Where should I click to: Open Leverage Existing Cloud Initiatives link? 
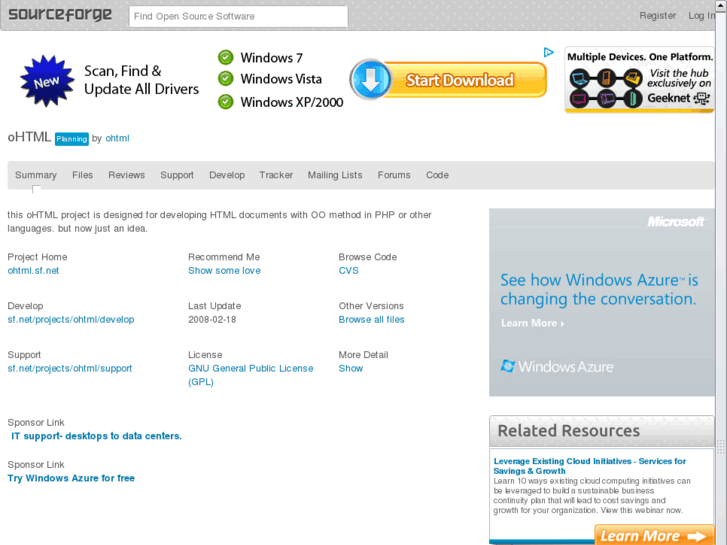pos(590,466)
